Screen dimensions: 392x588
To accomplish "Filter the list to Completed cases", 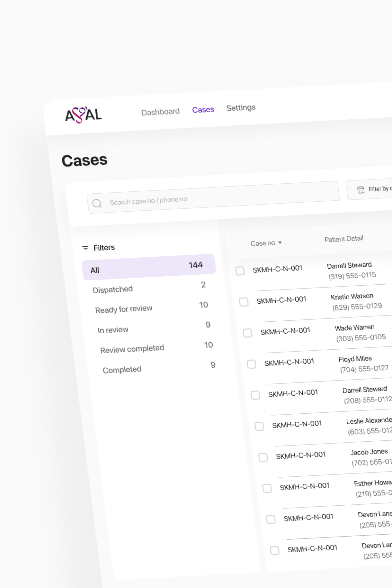I will tap(122, 370).
